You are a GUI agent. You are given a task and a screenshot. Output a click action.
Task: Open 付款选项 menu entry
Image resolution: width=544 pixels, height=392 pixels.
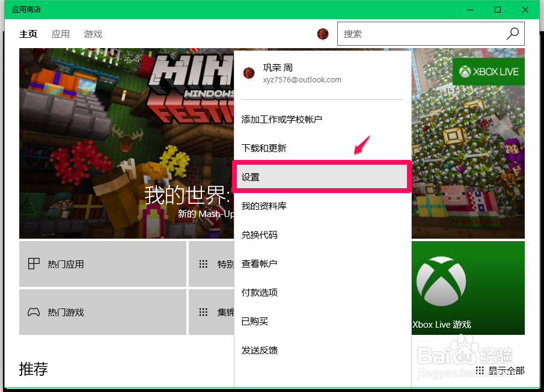[323, 292]
